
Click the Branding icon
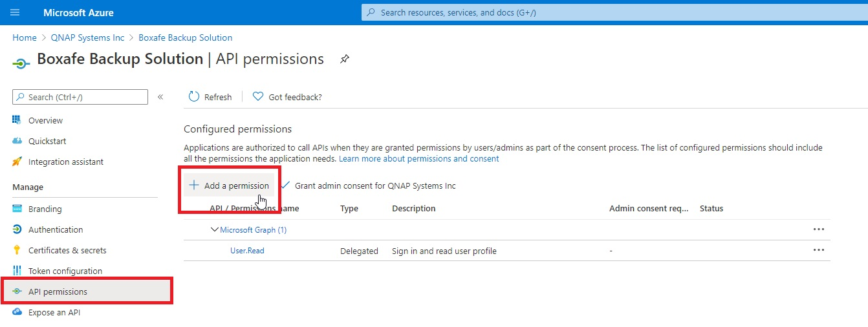coord(17,209)
